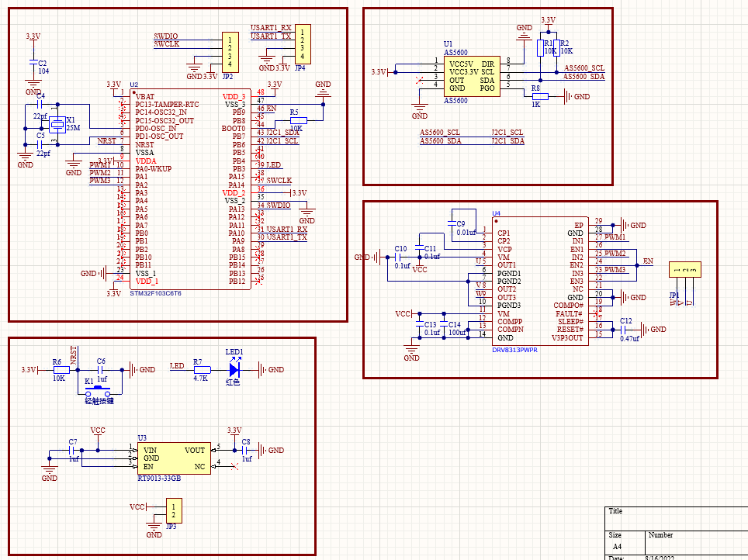Click the red LED1 diode symbol
This screenshot has width=748, height=560.
(x=234, y=370)
